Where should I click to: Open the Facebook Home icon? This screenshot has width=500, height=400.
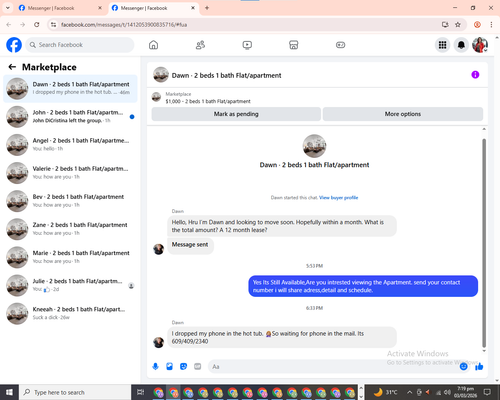(153, 45)
